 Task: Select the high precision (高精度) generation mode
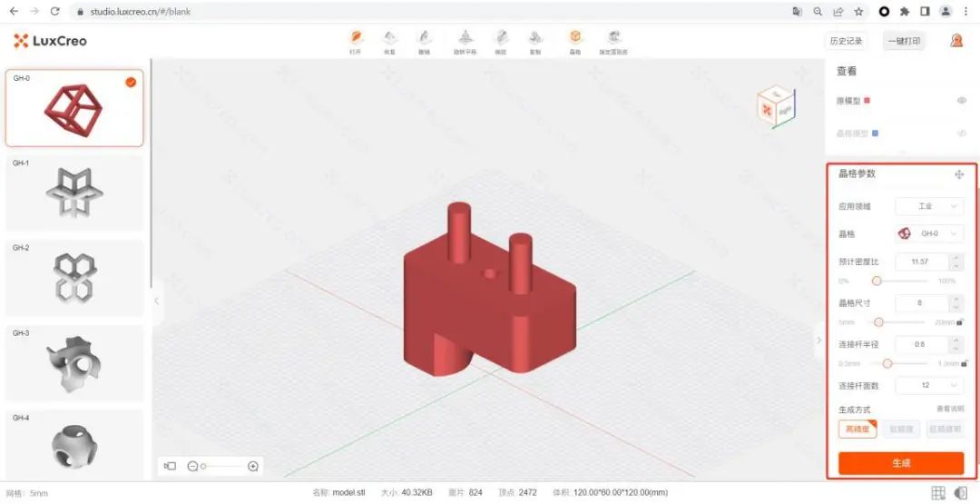click(x=857, y=430)
